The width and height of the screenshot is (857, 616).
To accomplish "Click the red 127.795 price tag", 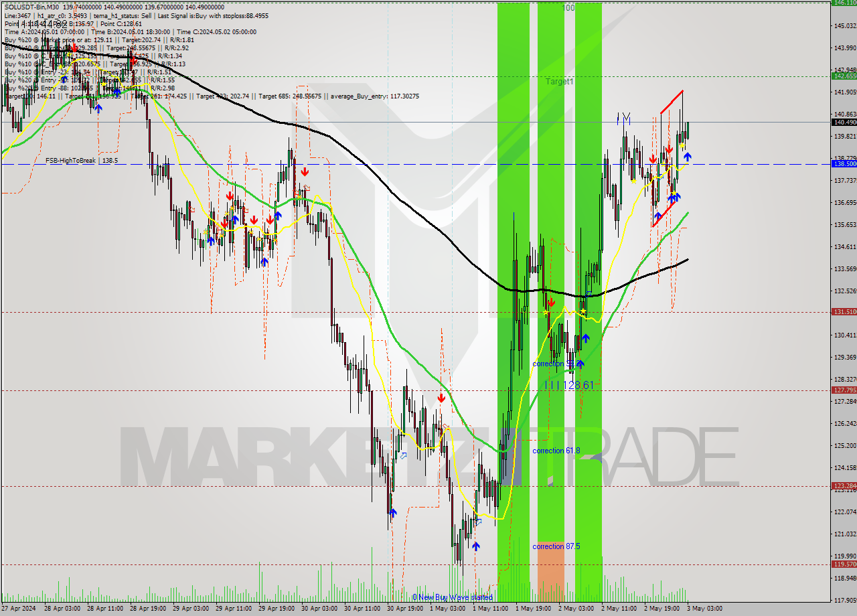I will pyautogui.click(x=844, y=390).
